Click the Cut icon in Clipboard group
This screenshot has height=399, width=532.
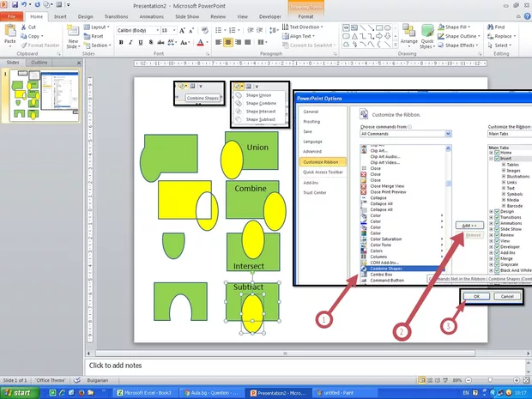click(31, 27)
